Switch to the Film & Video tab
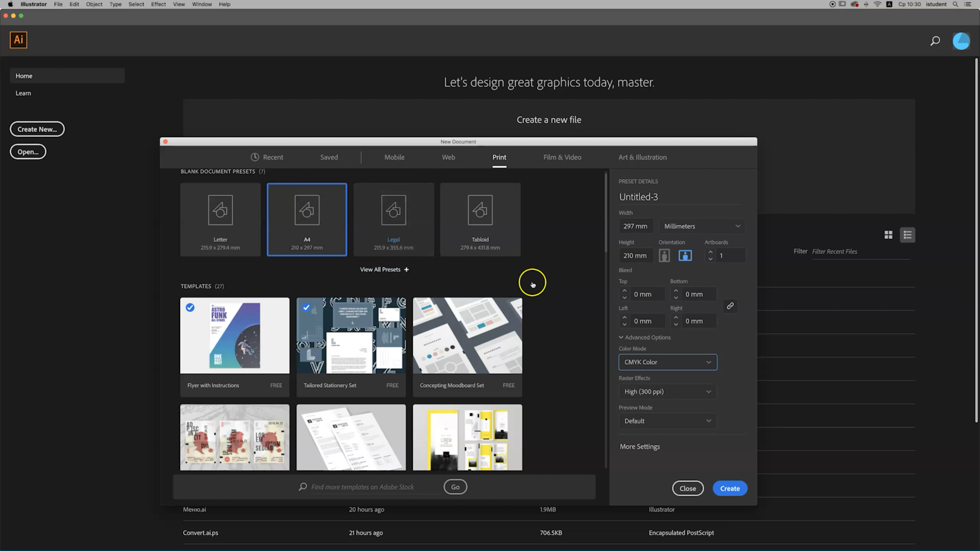The height and width of the screenshot is (551, 980). 562,157
